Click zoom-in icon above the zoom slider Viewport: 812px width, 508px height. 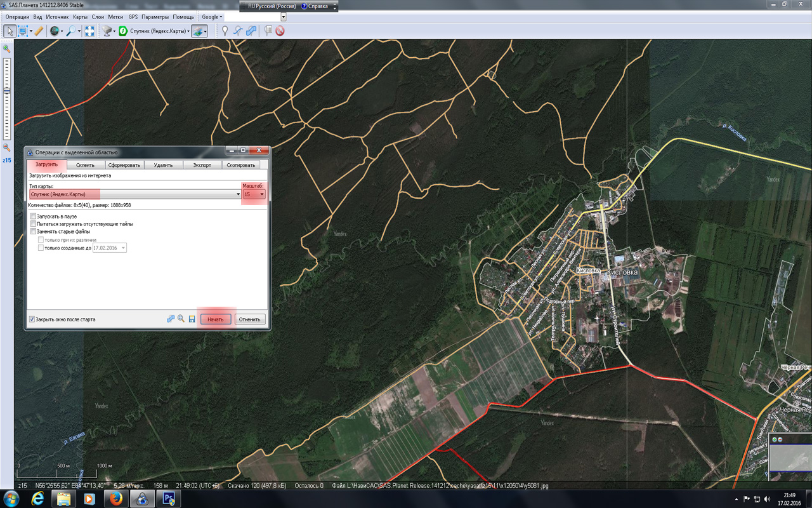coord(7,48)
